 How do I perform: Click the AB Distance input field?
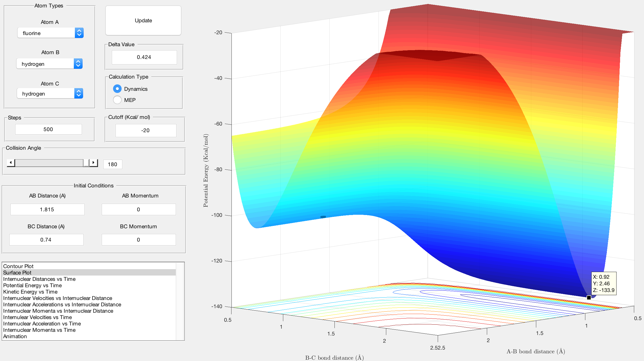click(x=47, y=209)
